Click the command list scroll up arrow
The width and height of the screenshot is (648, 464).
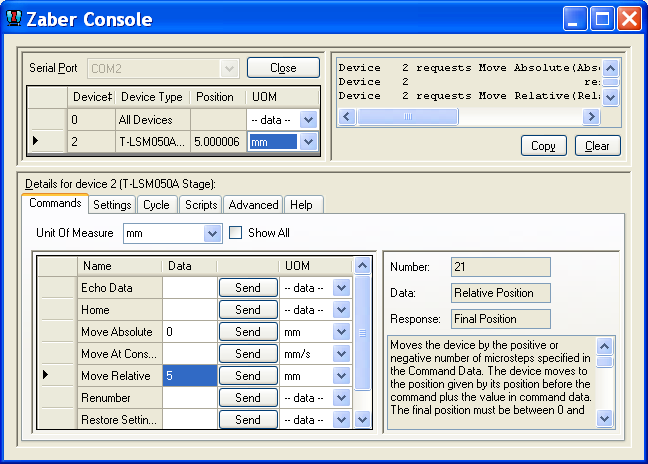[362, 266]
